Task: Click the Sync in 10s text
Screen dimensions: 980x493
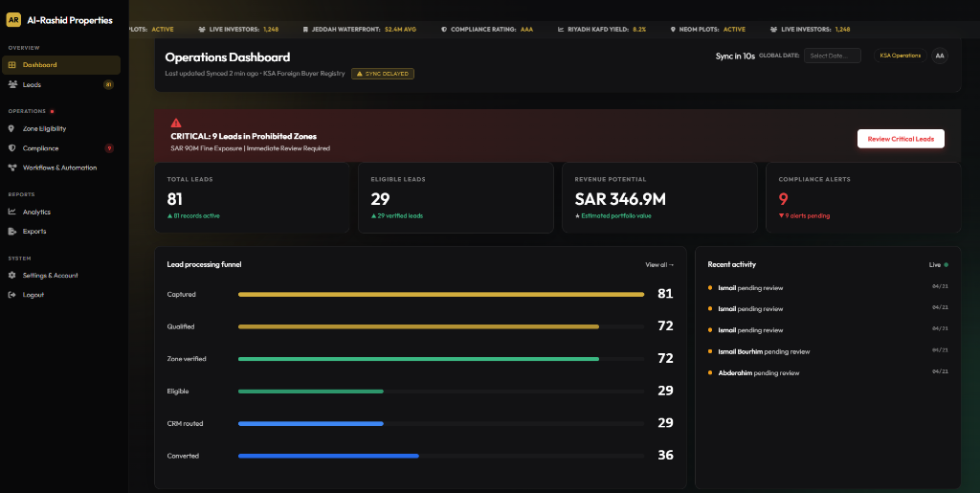Action: click(735, 56)
